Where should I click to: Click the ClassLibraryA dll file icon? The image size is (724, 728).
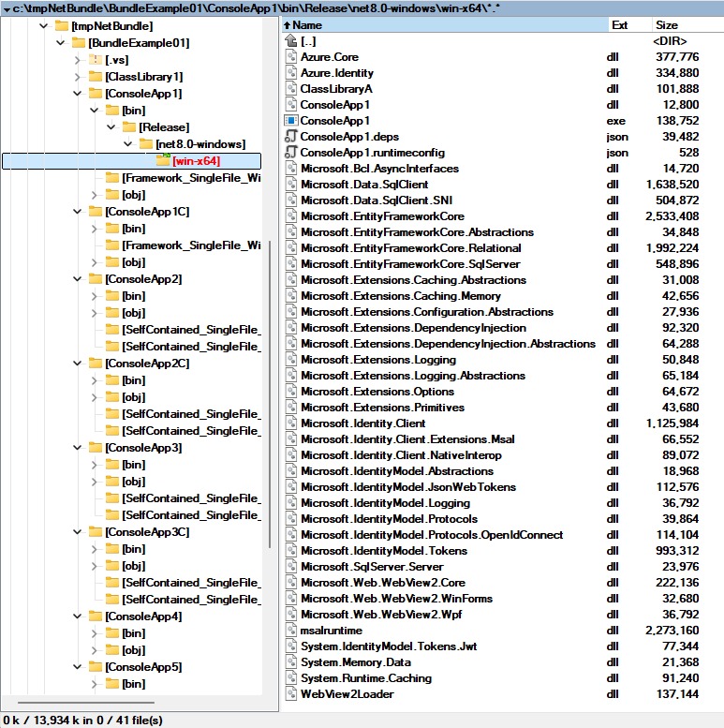[290, 89]
